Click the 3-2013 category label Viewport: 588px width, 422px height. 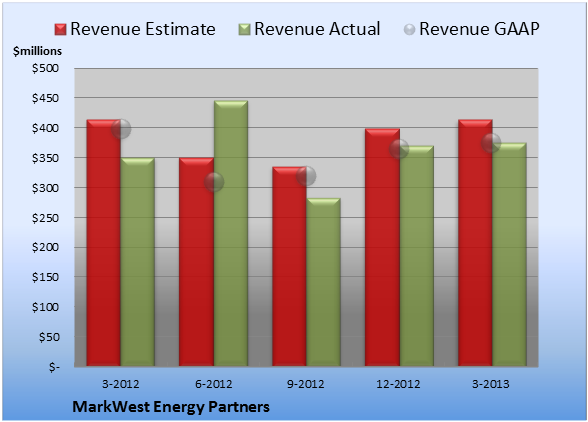tap(491, 384)
